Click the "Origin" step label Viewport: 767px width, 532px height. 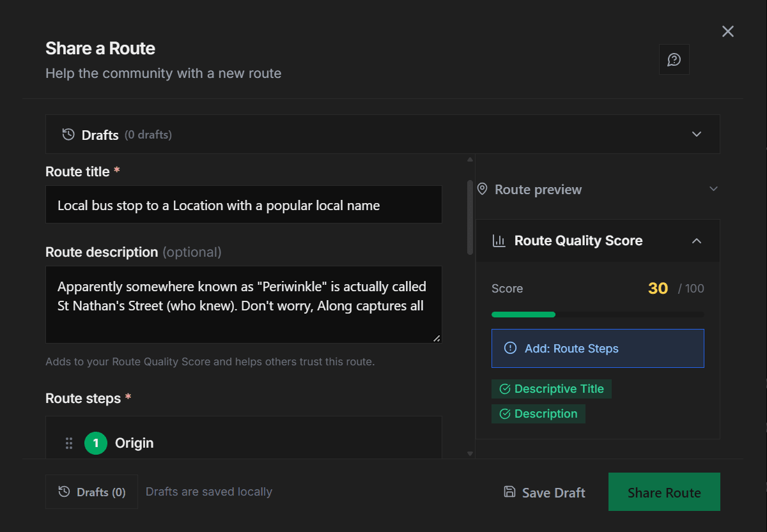coord(134,443)
